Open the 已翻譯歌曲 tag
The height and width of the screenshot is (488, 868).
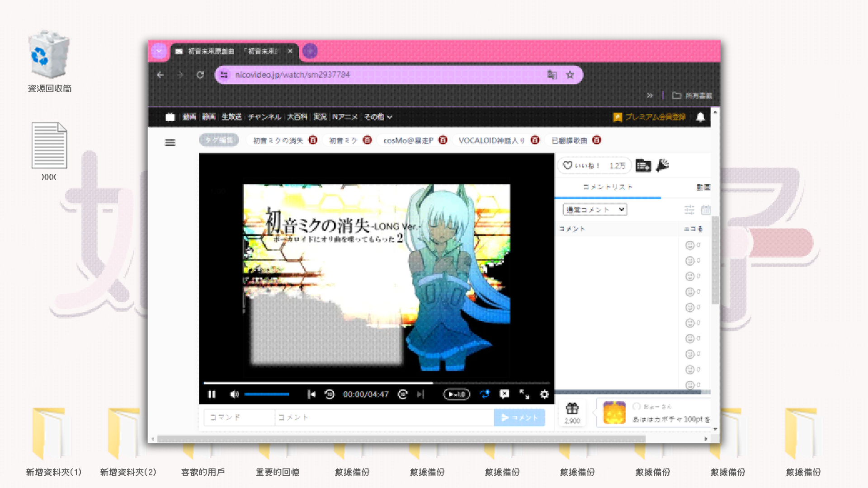570,141
